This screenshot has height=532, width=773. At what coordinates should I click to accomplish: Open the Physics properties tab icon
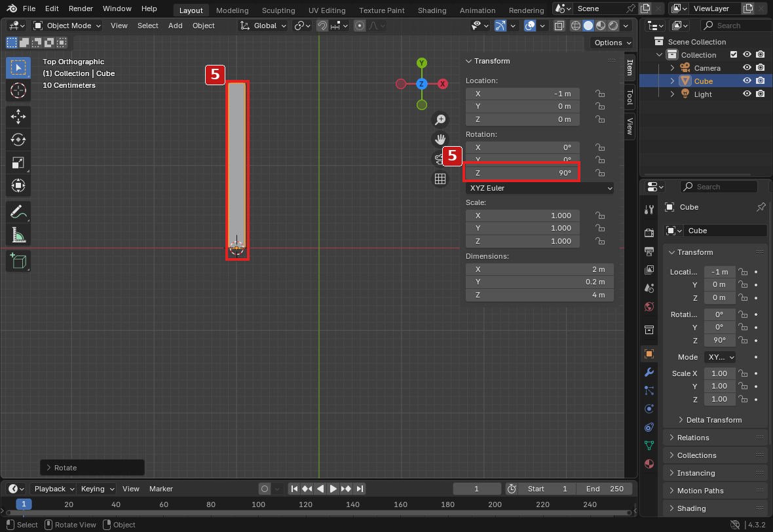click(x=649, y=409)
